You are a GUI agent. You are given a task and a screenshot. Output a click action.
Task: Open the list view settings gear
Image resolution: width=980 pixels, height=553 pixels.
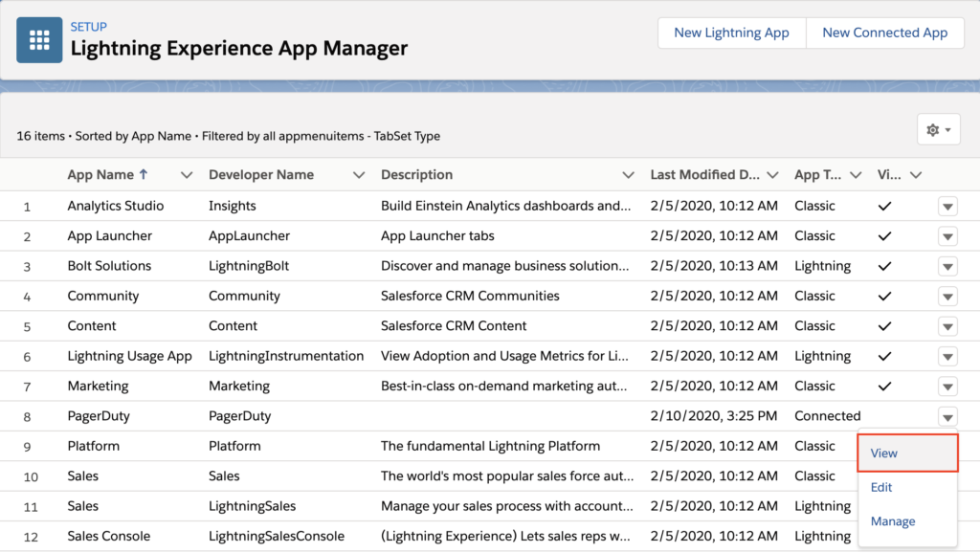(935, 129)
